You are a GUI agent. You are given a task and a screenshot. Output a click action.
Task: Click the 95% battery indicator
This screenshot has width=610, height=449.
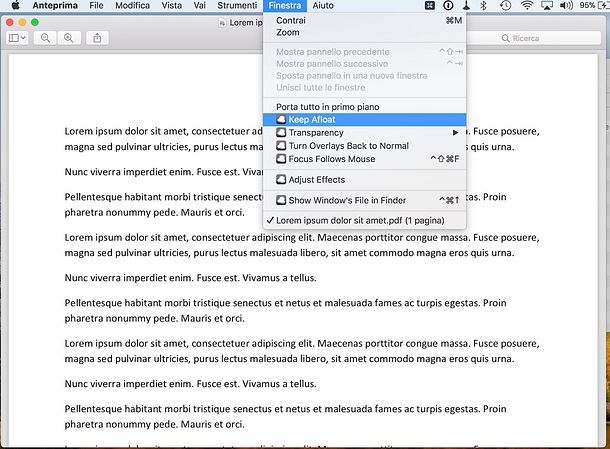(x=594, y=5)
